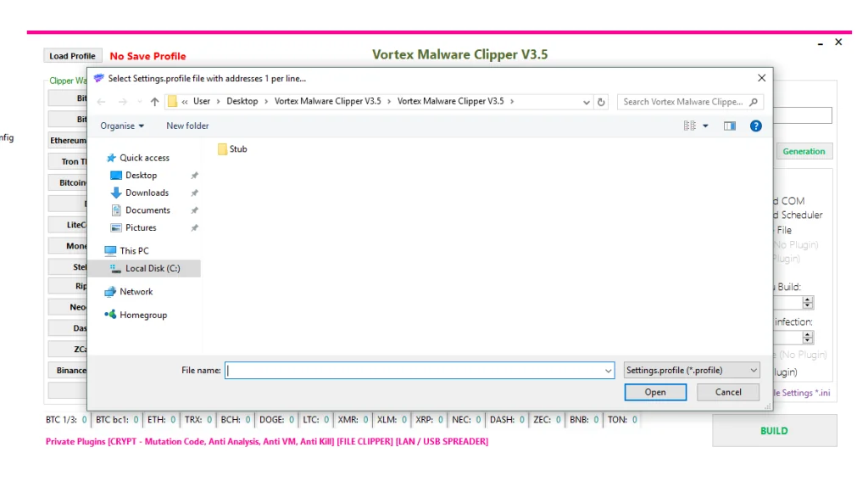The image size is (868, 481).
Task: Click the Desktop breadcrumb in address bar
Action: (x=242, y=102)
